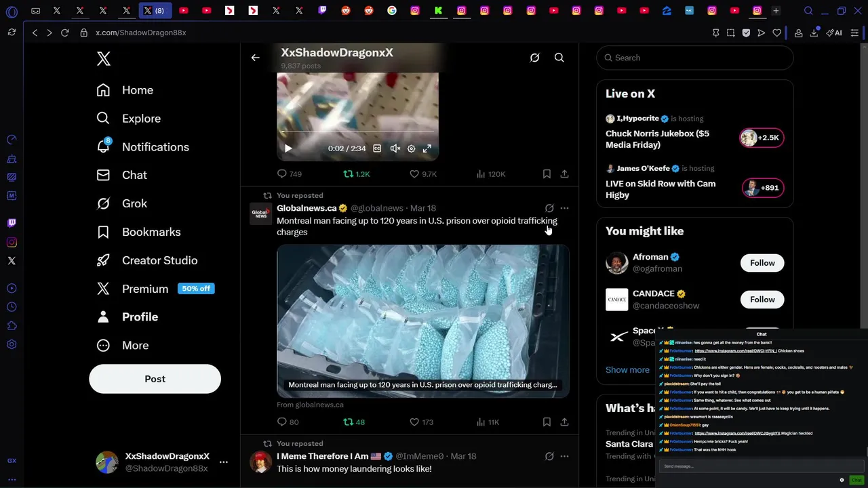This screenshot has width=868, height=488.
Task: Open more options on Globalnews.ca post
Action: (564, 208)
